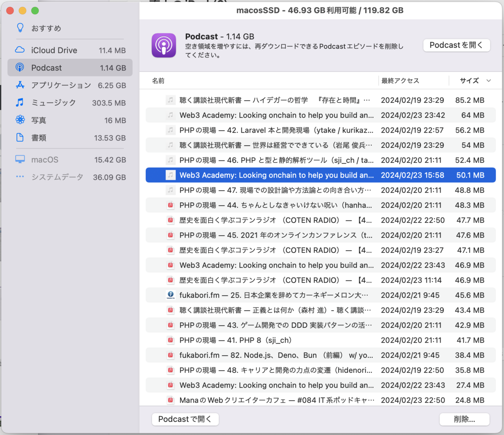Click the Podcastを開く button
The width and height of the screenshot is (504, 435).
457,45
